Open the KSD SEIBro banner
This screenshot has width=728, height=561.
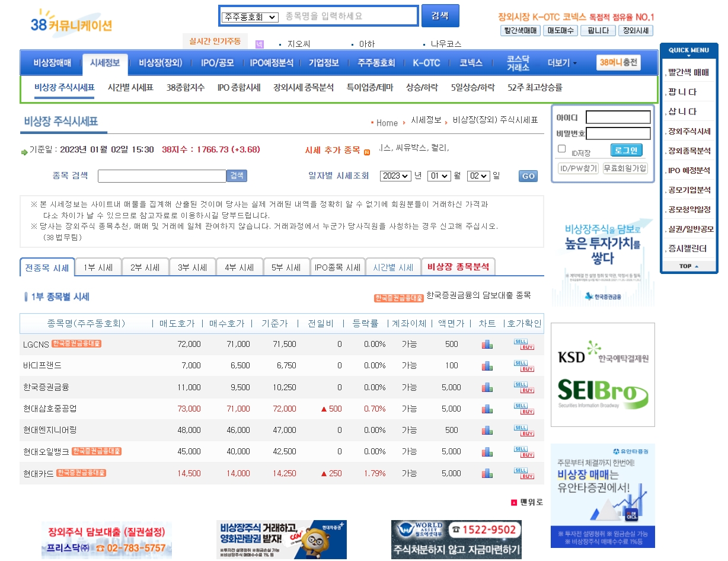click(x=603, y=375)
